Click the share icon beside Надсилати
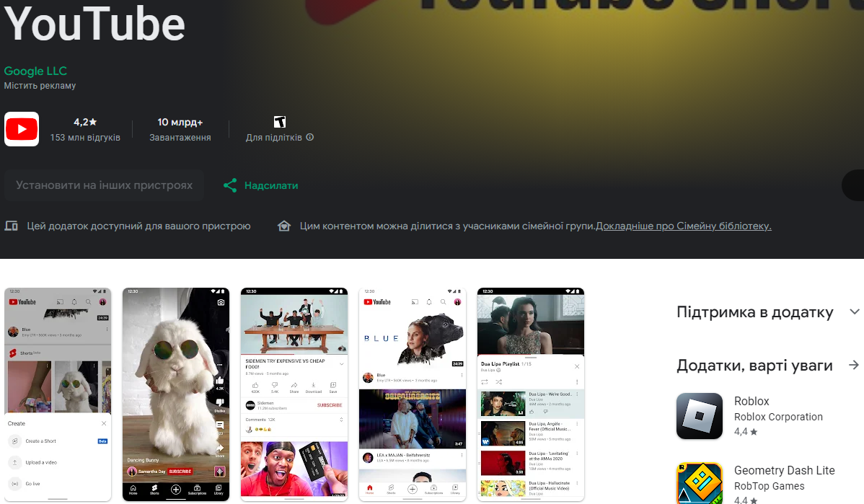The image size is (864, 504). click(230, 185)
